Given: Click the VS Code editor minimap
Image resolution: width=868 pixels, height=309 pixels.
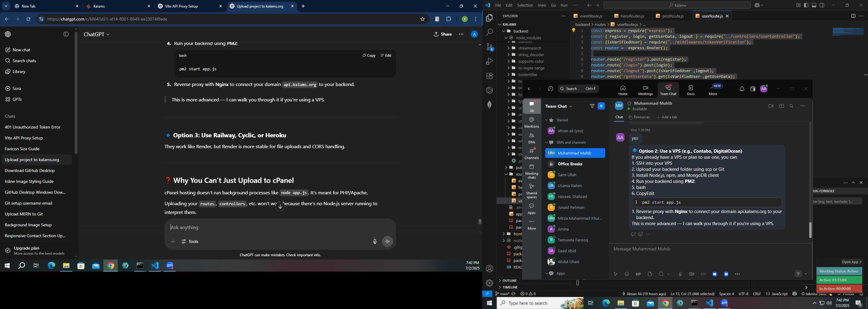Looking at the screenshot, I should click(x=848, y=32).
